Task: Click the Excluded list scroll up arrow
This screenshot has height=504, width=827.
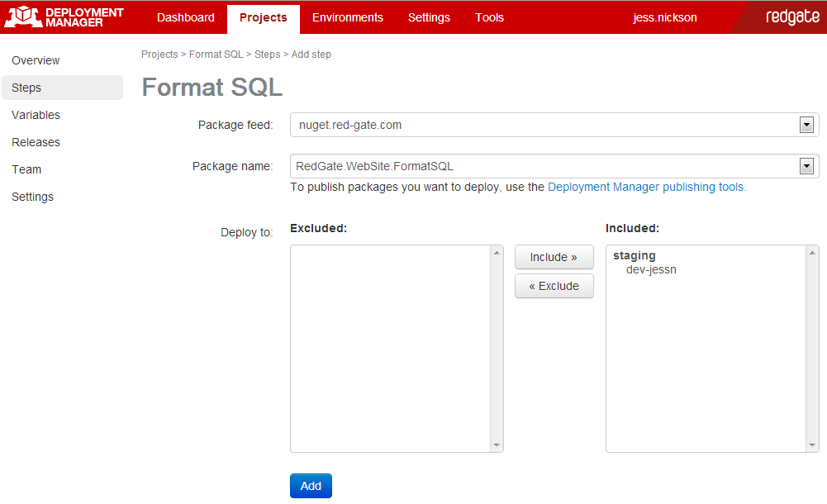Action: click(x=497, y=254)
